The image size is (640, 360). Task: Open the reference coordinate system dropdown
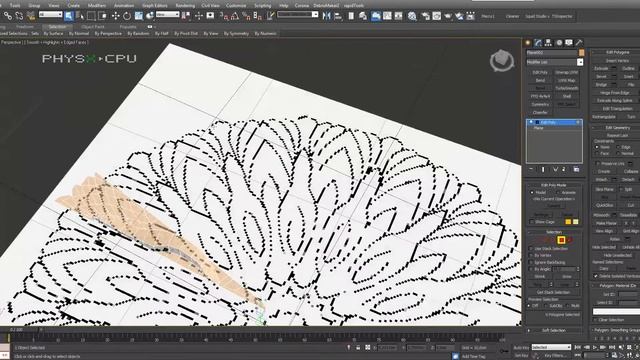tap(167, 15)
